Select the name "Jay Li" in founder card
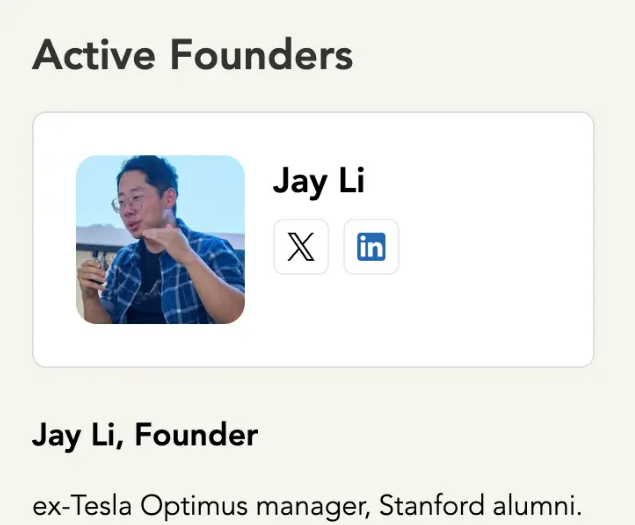This screenshot has width=635, height=525. 318,181
